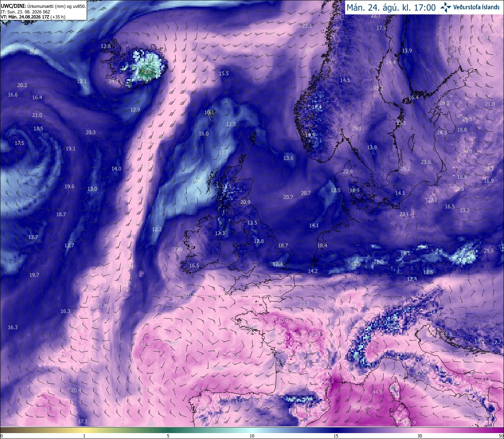This screenshot has height=439, width=504.
Task: Click the 39.0 value on the eastern edge
Action: click(x=467, y=151)
